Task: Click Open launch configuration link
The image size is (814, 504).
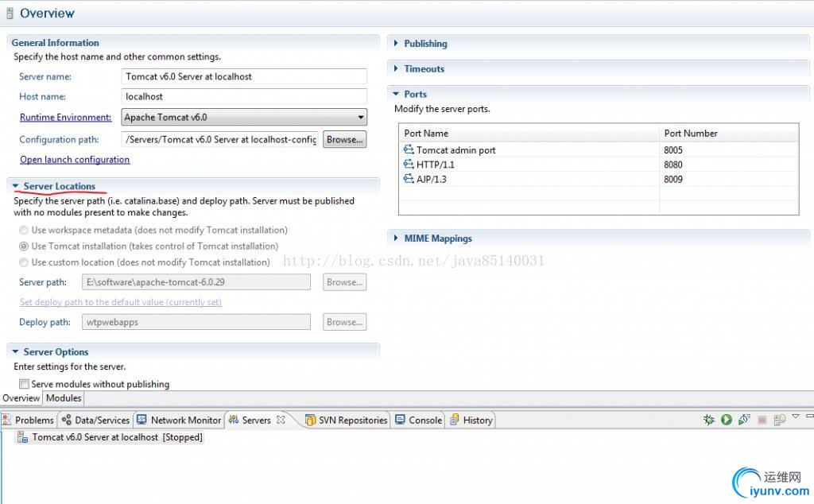Action: pos(75,159)
